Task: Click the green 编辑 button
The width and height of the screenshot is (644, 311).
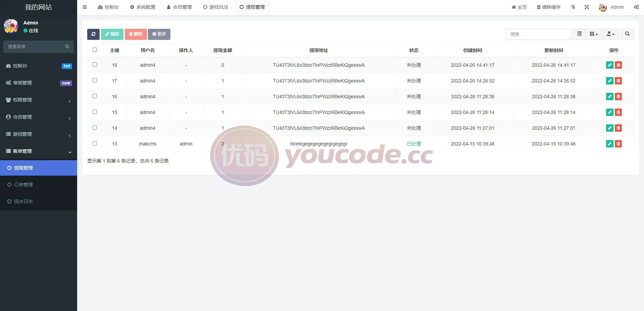Action: tap(112, 34)
